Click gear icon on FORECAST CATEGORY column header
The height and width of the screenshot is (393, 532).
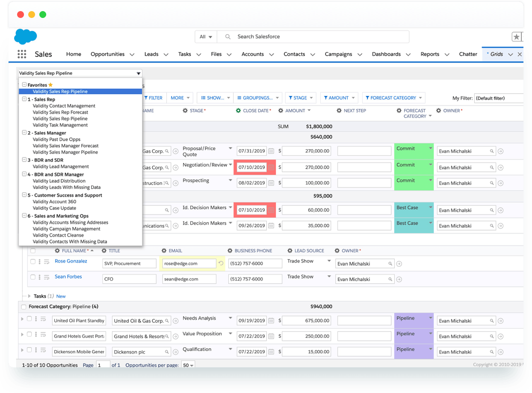click(399, 111)
